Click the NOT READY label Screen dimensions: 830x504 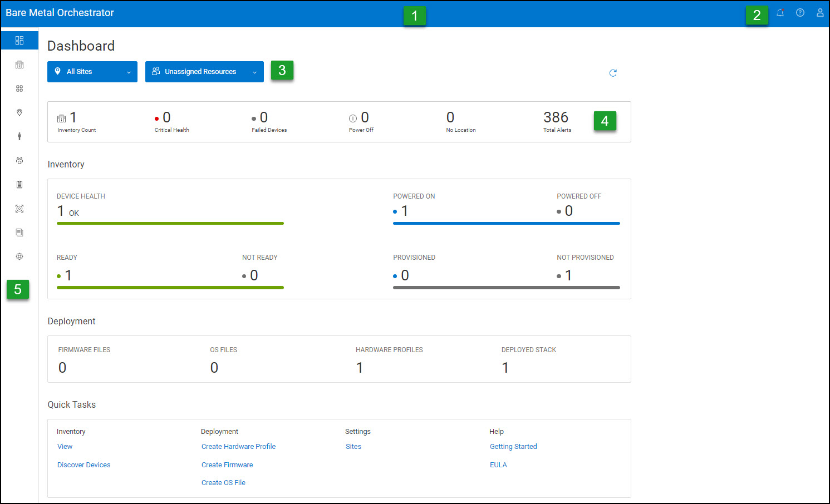point(260,258)
